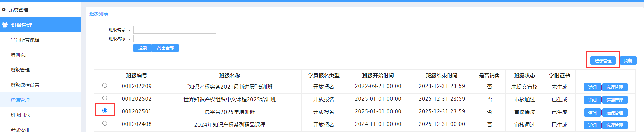Image resolution: width=644 pixels, height=132 pixels.
Task: Click the 搜索 button
Action: [x=142, y=48]
